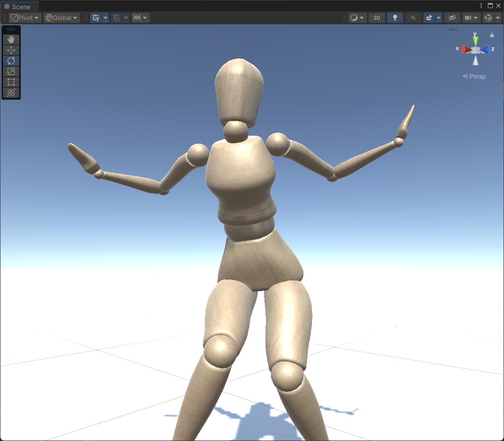Toggle 2D view mode
The height and width of the screenshot is (441, 504).
377,18
